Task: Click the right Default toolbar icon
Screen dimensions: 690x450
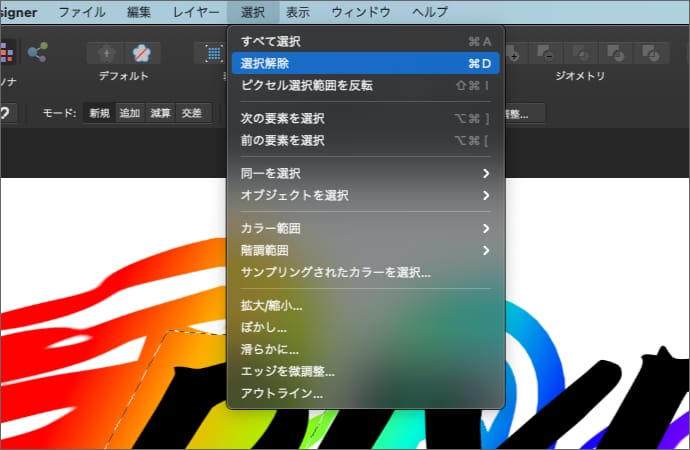Action: [x=142, y=52]
